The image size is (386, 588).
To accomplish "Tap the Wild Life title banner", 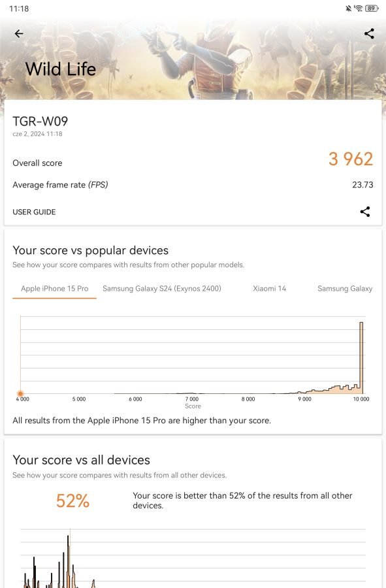I will pyautogui.click(x=61, y=69).
